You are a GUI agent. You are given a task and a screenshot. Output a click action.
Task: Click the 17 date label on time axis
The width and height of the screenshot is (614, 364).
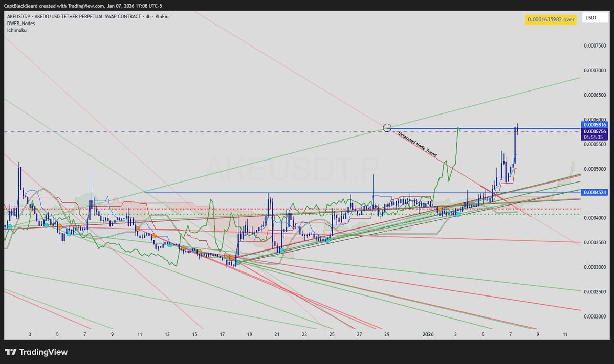pyautogui.click(x=222, y=334)
